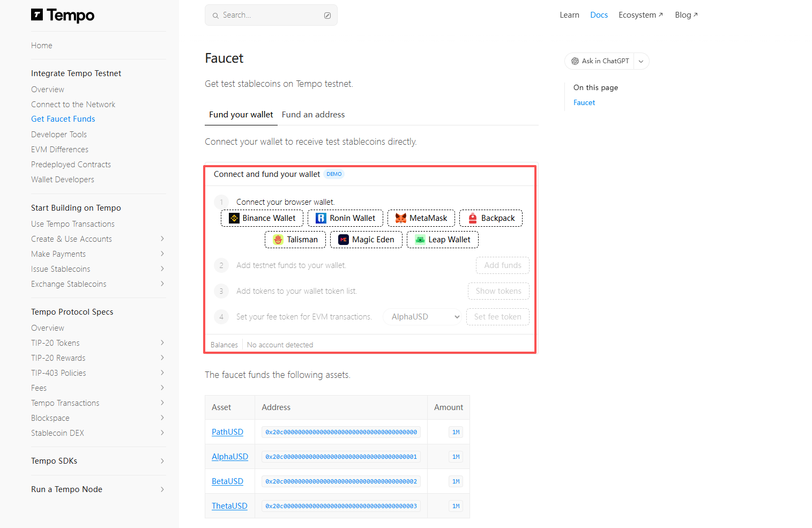Expand the Ask in ChatGPT dropdown arrow
Image resolution: width=812 pixels, height=528 pixels.
[x=641, y=61]
